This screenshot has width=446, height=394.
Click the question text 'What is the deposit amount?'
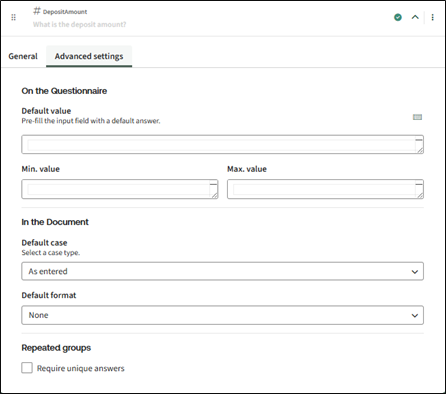tap(80, 24)
